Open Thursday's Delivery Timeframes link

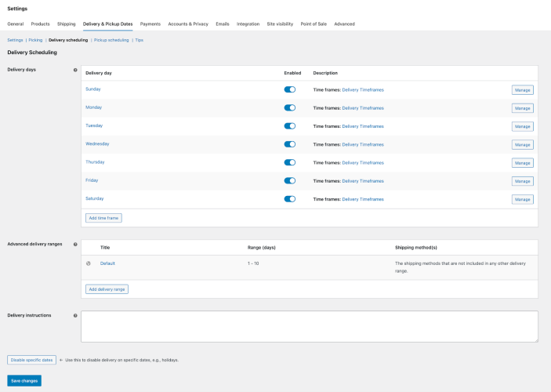tap(363, 162)
